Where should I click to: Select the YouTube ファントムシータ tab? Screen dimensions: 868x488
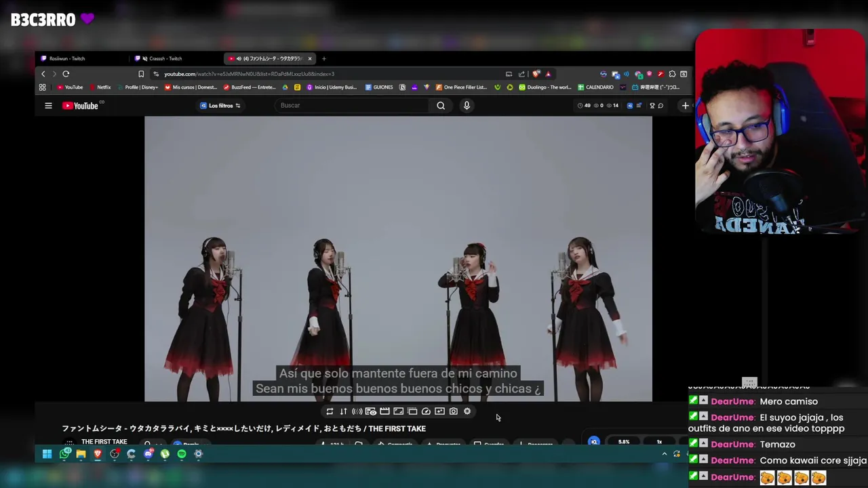point(269,58)
